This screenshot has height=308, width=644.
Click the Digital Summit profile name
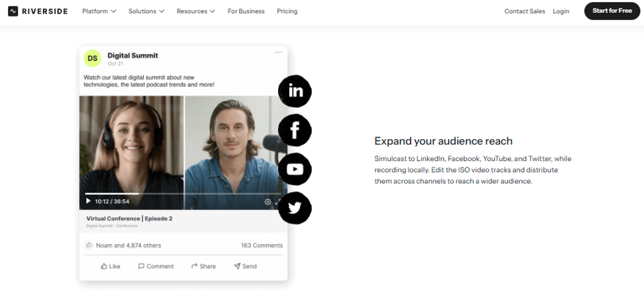click(132, 55)
